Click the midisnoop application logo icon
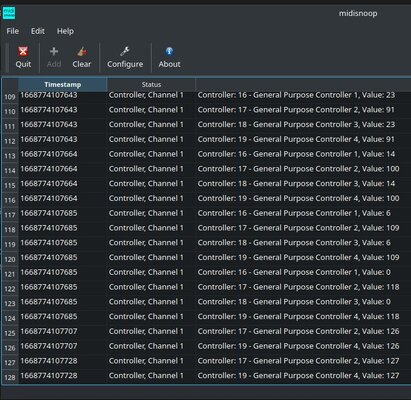 tap(9, 13)
